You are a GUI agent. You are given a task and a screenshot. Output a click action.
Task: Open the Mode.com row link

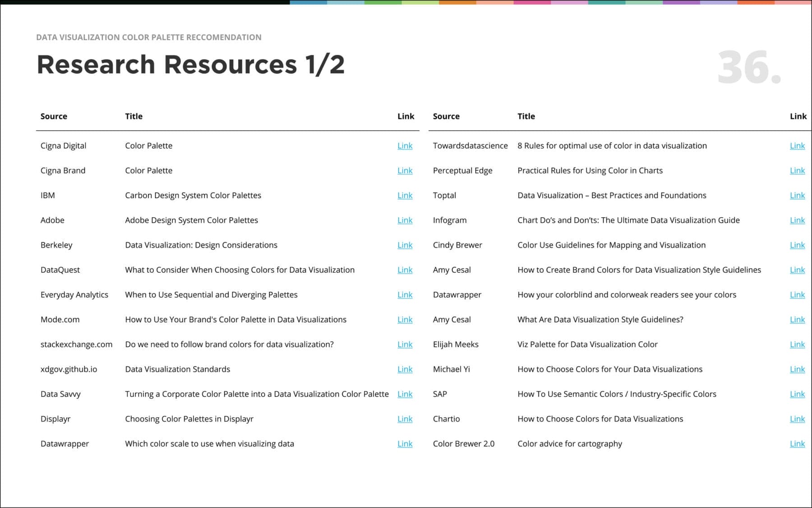[x=405, y=320]
